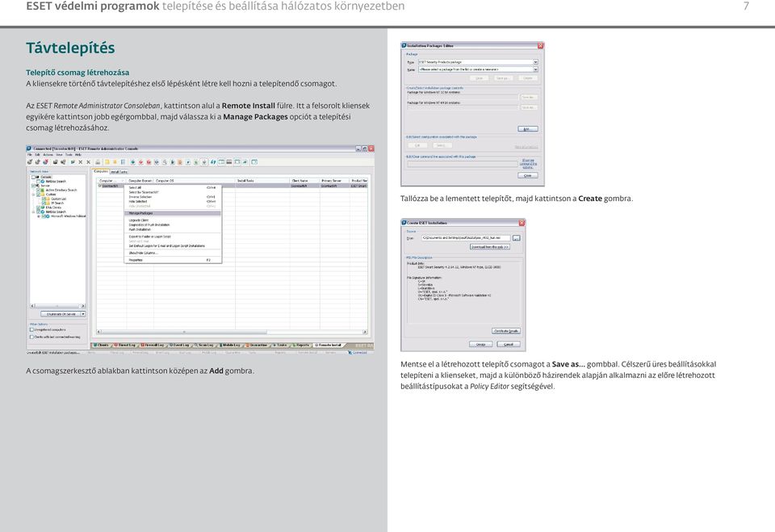The height and width of the screenshot is (532, 775).
Task: Open the Quarantine bottom tab
Action: [257, 345]
